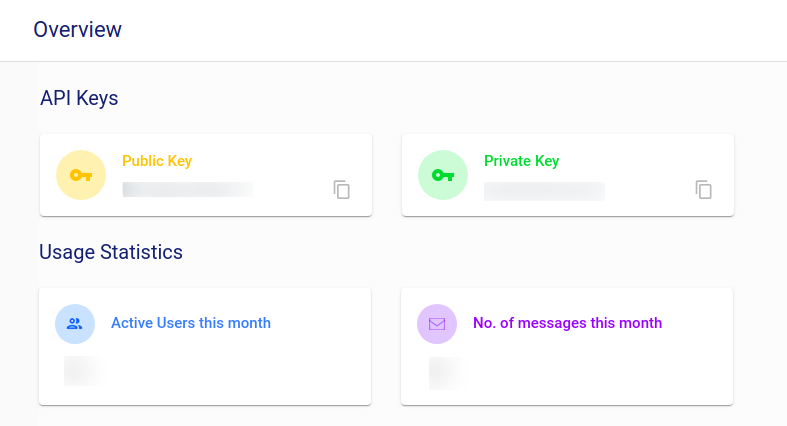Image resolution: width=787 pixels, height=426 pixels.
Task: Click the Overview page title
Action: coord(78,30)
